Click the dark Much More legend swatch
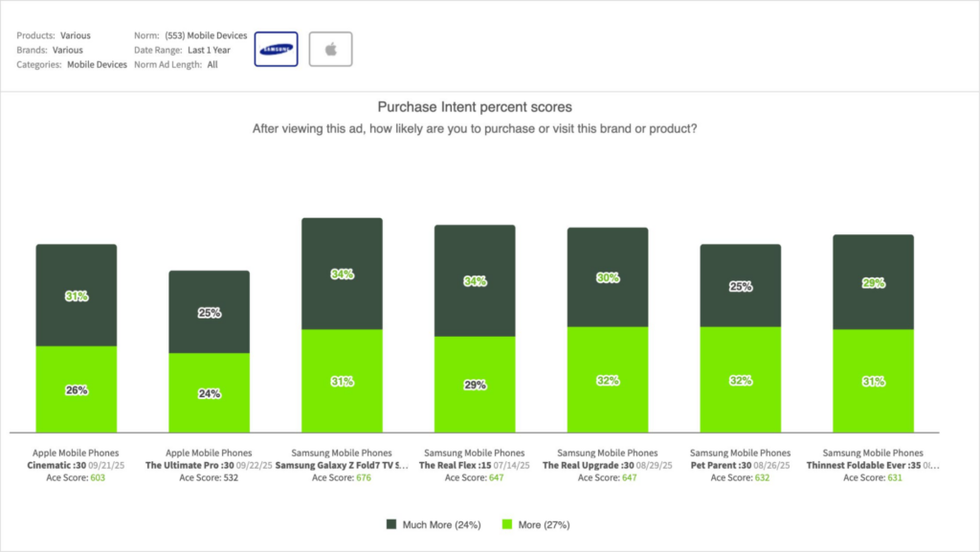 pyautogui.click(x=391, y=524)
